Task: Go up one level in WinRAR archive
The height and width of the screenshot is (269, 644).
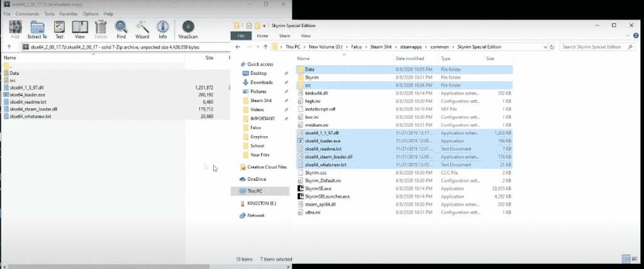Action: [x=9, y=47]
